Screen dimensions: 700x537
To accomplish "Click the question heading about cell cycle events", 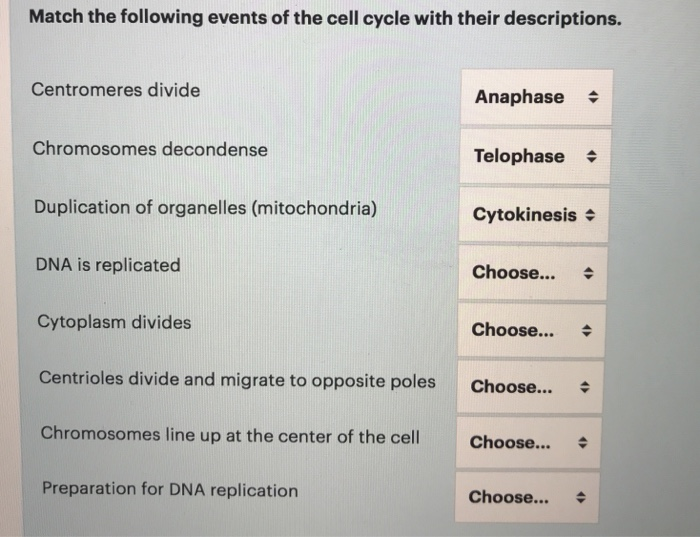I will (x=325, y=18).
